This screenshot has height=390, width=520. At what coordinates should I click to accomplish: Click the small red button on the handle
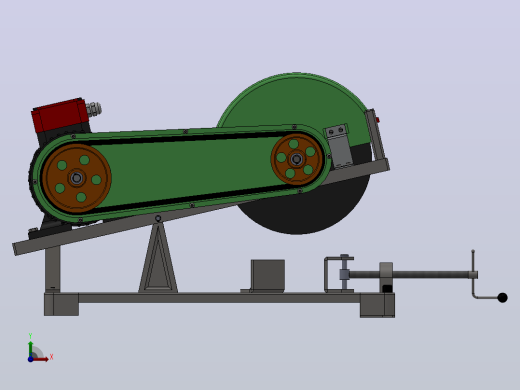point(378,120)
